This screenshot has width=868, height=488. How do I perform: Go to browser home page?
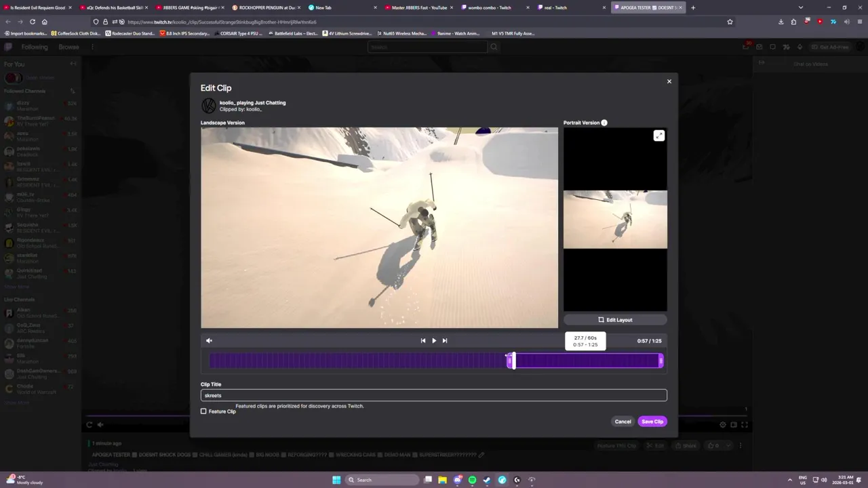click(44, 22)
